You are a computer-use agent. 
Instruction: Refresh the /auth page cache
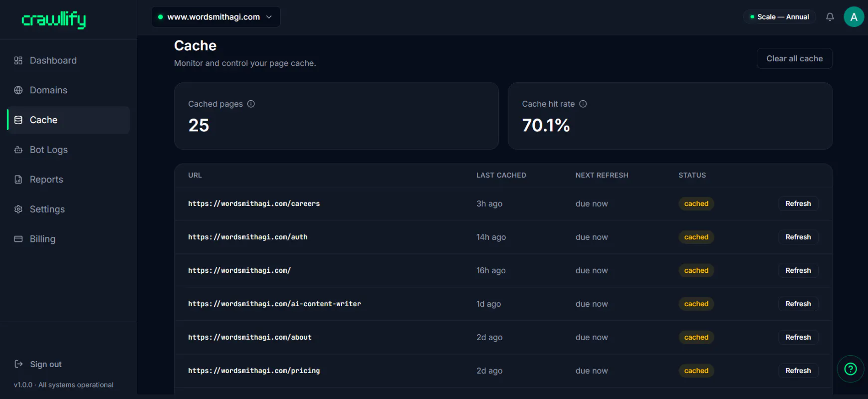click(x=798, y=237)
